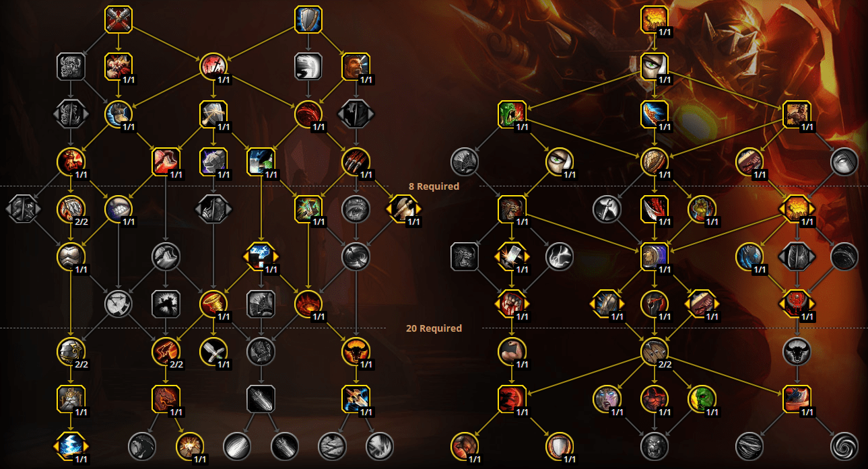Select the shouting bearded warrior talent
The image size is (868, 469).
pos(356,67)
